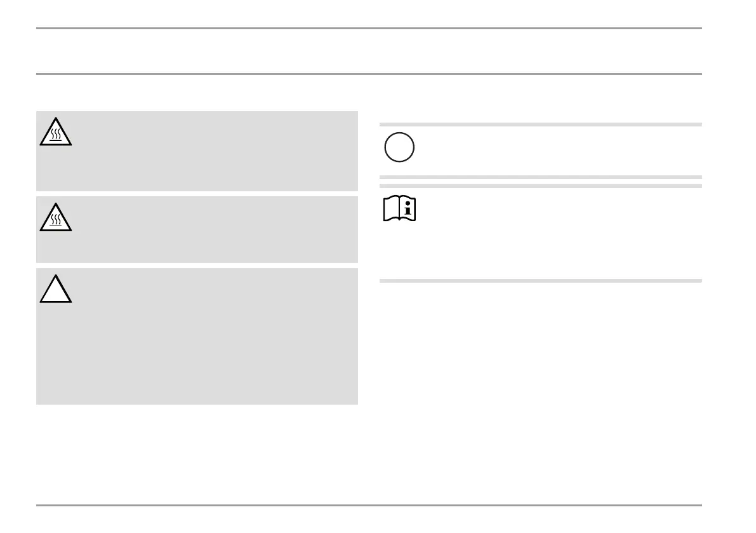The height and width of the screenshot is (533, 756).
Task: Click the bottom footer horizontal line
Action: coord(369,505)
